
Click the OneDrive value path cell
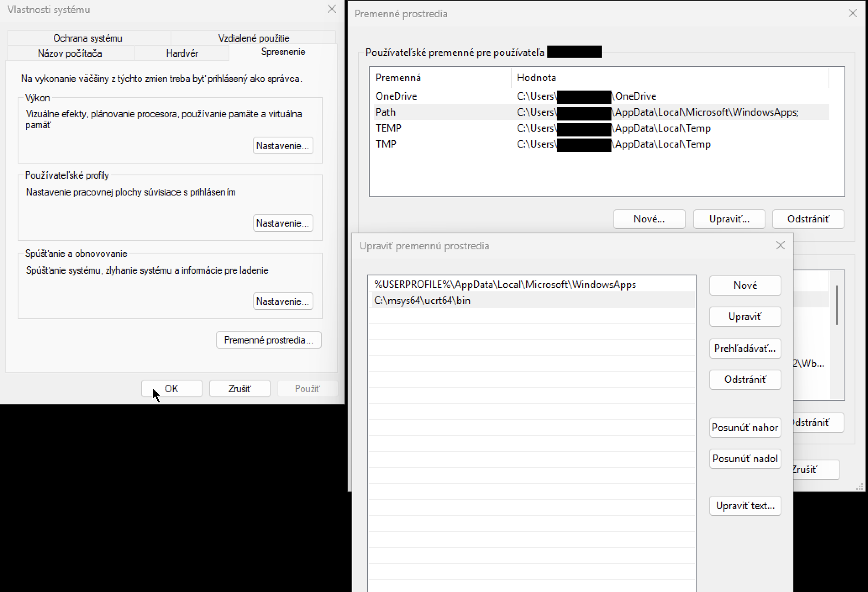click(587, 96)
